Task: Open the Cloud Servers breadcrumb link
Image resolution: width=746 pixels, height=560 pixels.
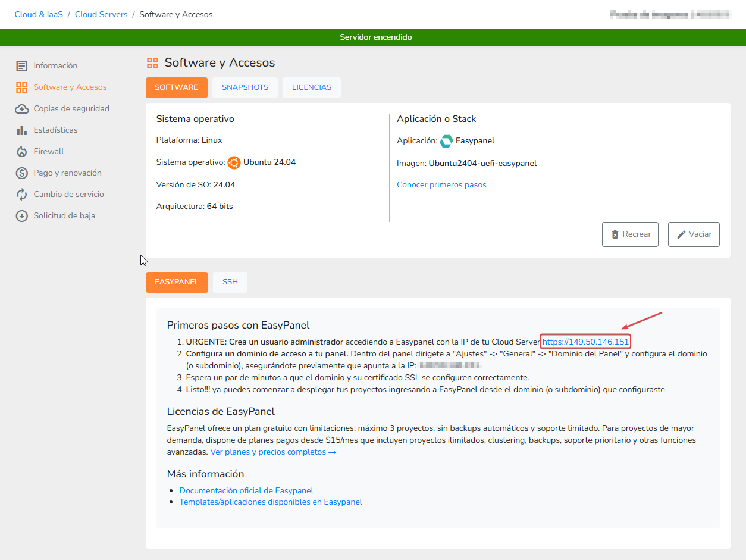Action: [x=101, y=14]
